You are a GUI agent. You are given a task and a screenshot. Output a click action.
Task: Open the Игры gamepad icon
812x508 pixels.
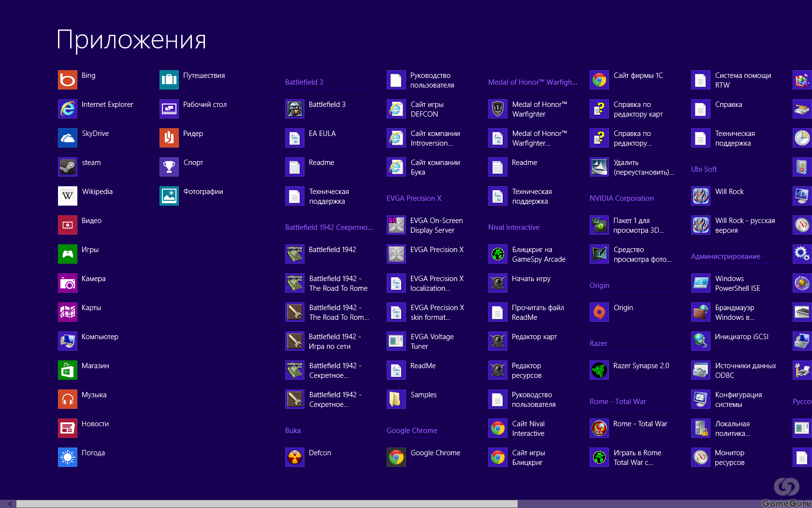(68, 254)
